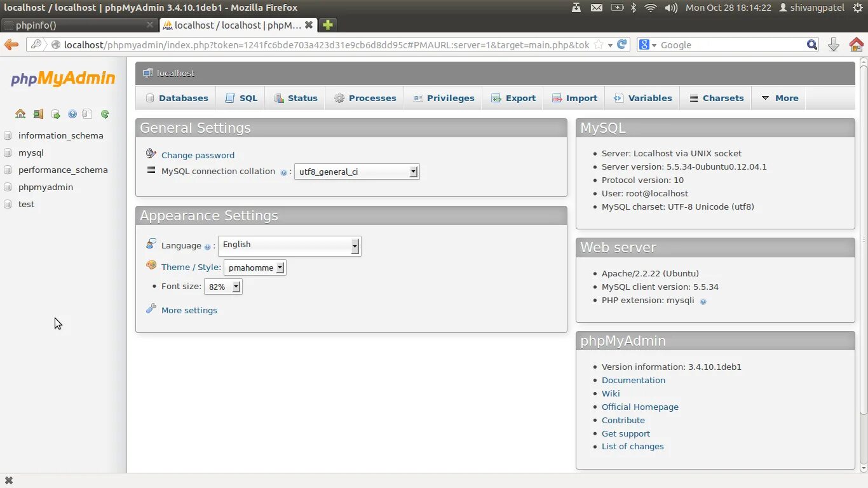Open the Charsets tab
The width and height of the screenshot is (868, 488).
tap(716, 98)
